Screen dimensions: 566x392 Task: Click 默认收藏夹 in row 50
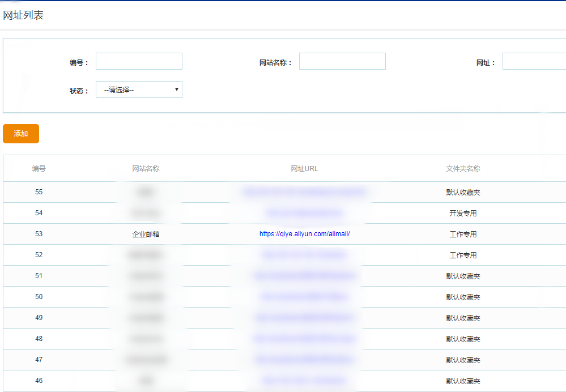point(463,297)
